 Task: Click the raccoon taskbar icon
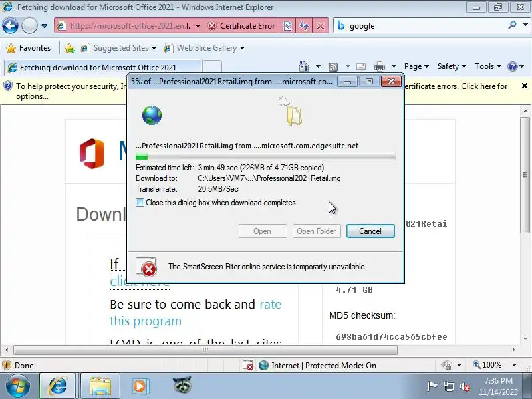182,385
